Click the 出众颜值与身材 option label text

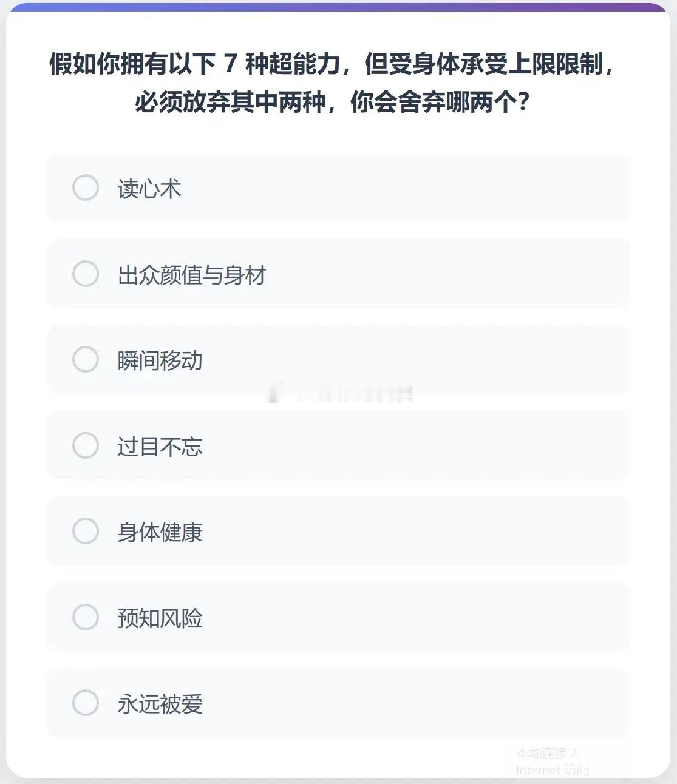point(192,275)
